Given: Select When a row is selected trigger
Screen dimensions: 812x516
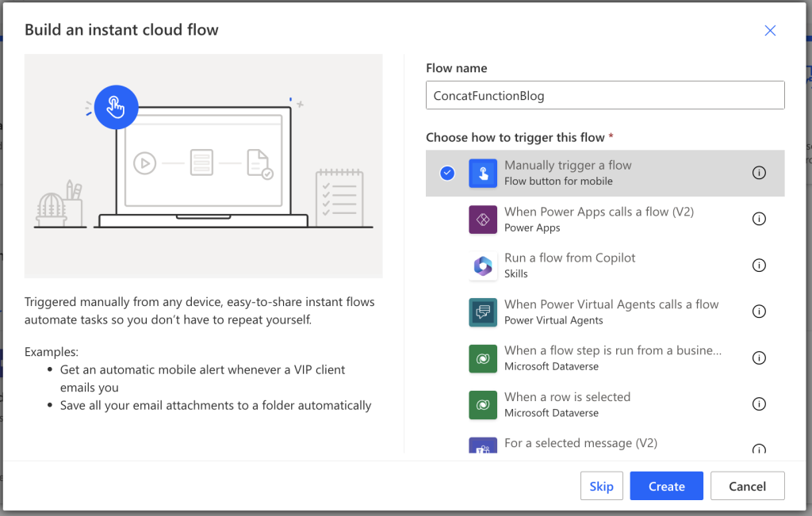Looking at the screenshot, I should pyautogui.click(x=605, y=405).
